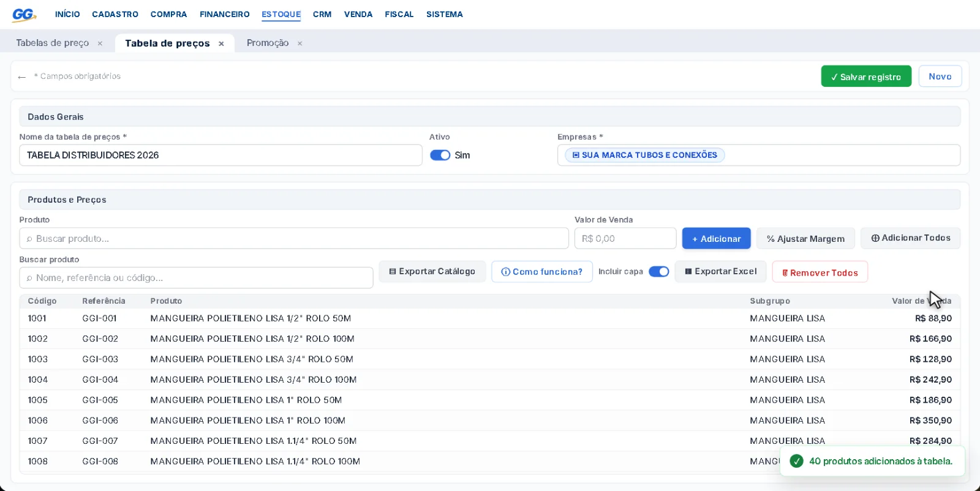The width and height of the screenshot is (980, 491).
Task: Click the Subgrupo column header
Action: 770,301
